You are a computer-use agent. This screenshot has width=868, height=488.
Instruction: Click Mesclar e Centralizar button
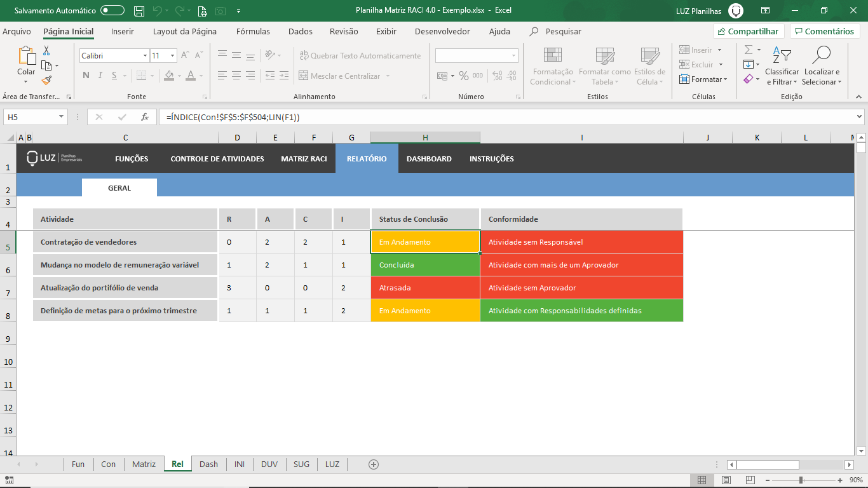[x=341, y=76]
